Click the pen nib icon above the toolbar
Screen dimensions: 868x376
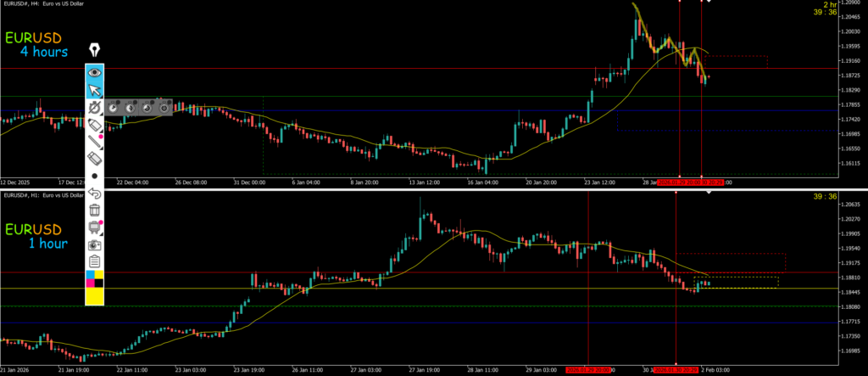(95, 50)
